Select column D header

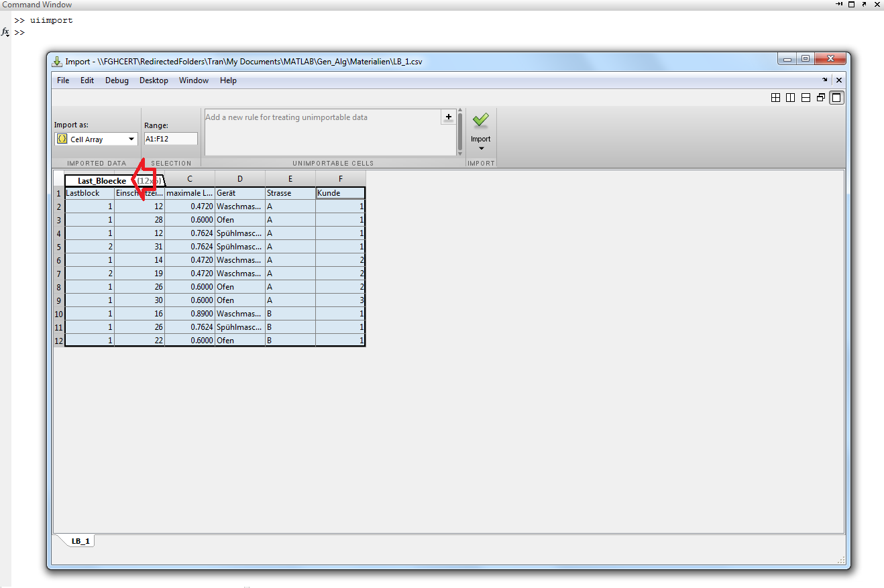coord(240,179)
